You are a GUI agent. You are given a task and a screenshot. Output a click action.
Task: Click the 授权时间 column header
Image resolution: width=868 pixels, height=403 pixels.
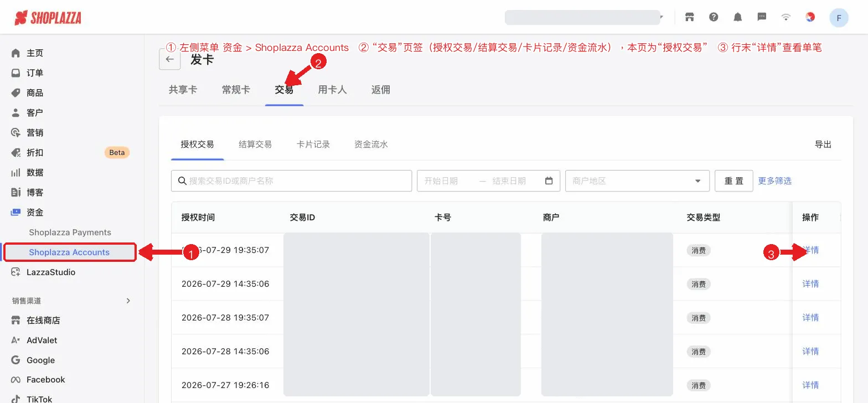pos(198,218)
